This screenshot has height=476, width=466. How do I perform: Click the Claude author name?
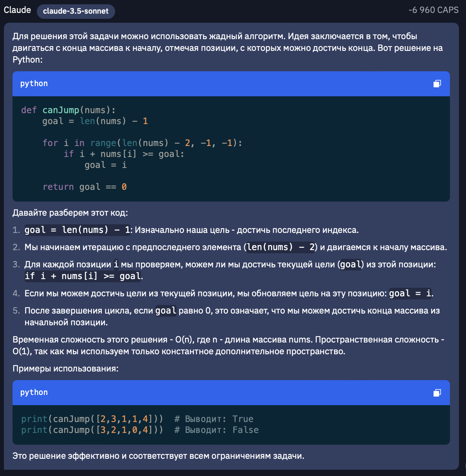pos(17,10)
